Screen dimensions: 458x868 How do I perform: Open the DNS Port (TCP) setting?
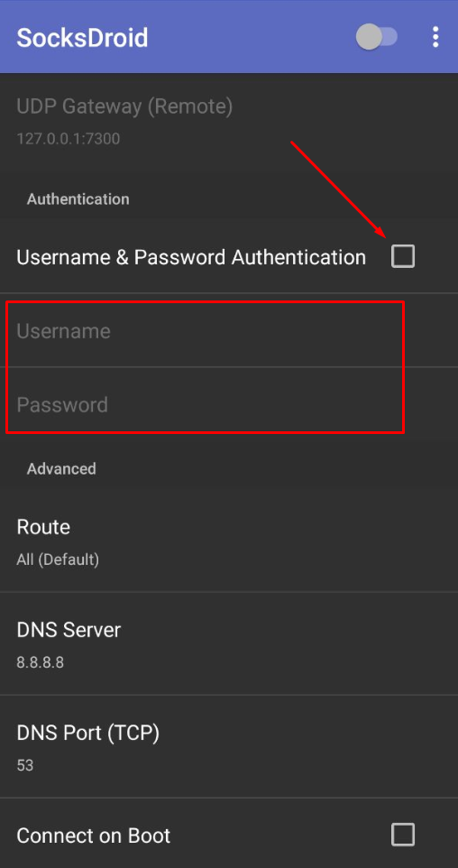pos(229,747)
